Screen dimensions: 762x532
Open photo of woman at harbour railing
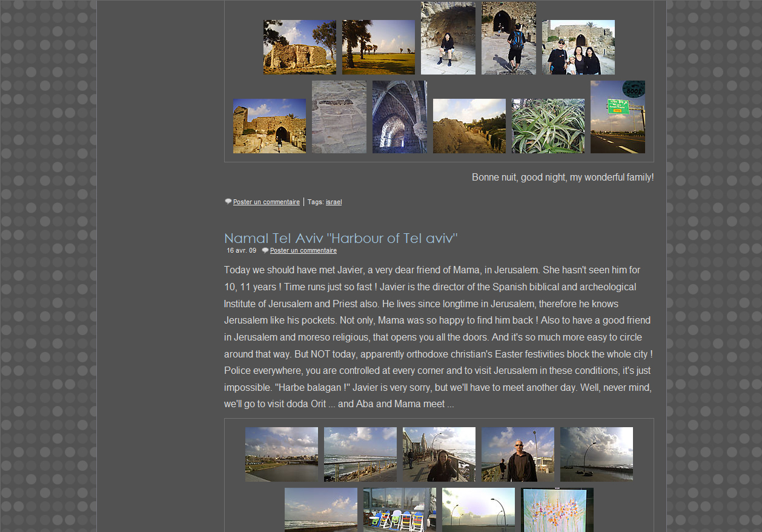[x=439, y=454]
